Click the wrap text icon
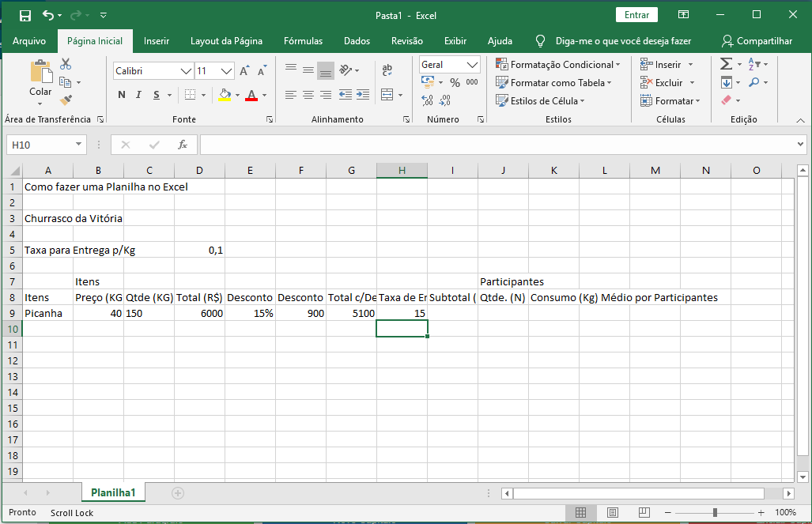 click(387, 70)
